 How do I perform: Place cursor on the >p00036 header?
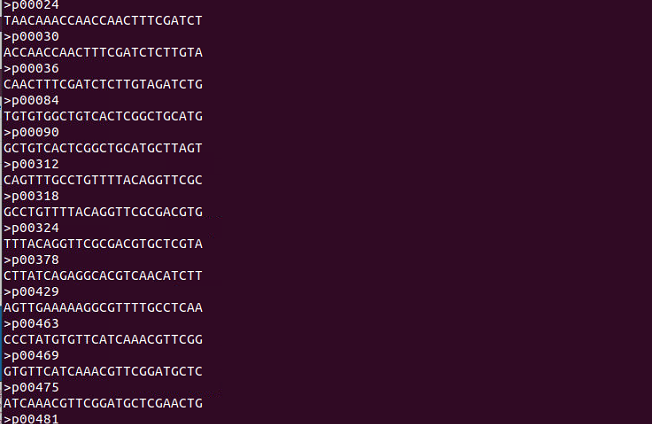pos(31,69)
